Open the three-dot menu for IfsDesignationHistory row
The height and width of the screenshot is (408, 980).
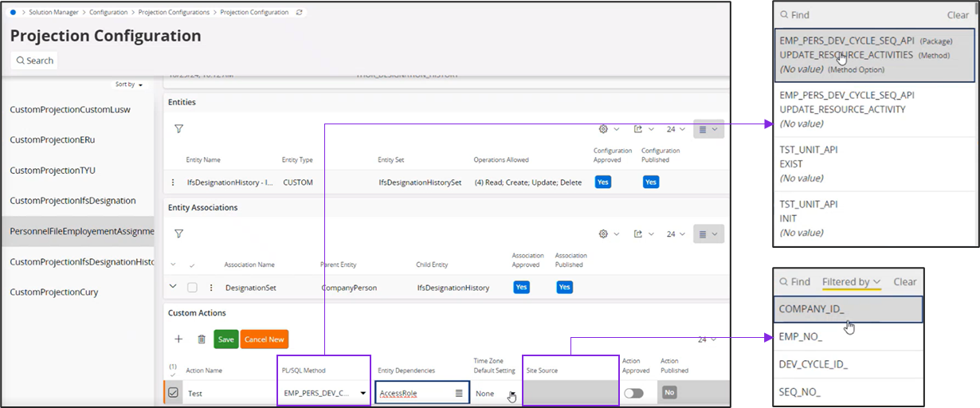pyautogui.click(x=173, y=182)
